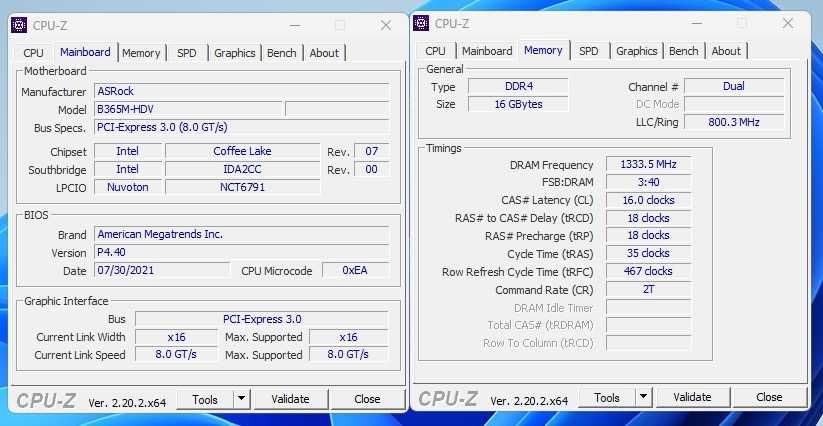Switch to Bench tab in left window
823x426 pixels.
point(282,53)
